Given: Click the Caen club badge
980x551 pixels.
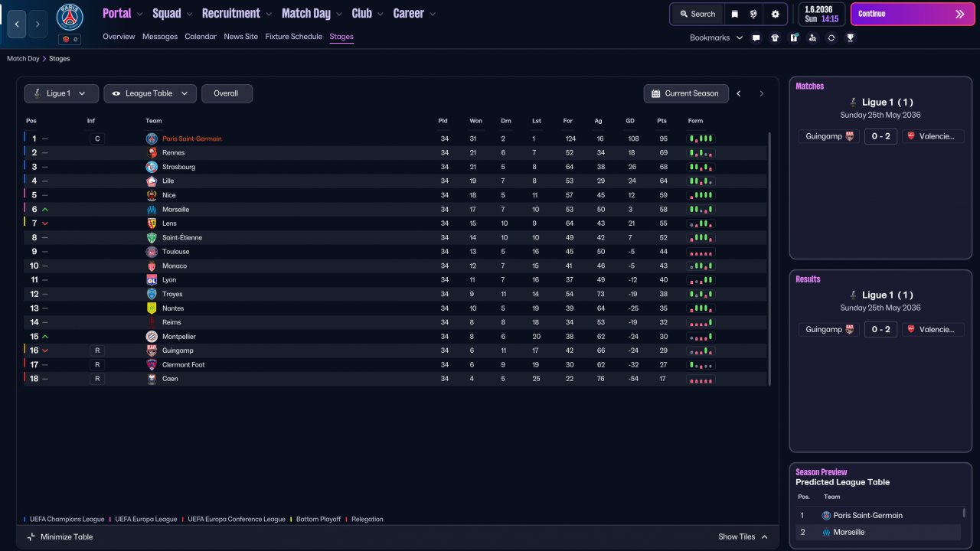Looking at the screenshot, I should pos(152,379).
